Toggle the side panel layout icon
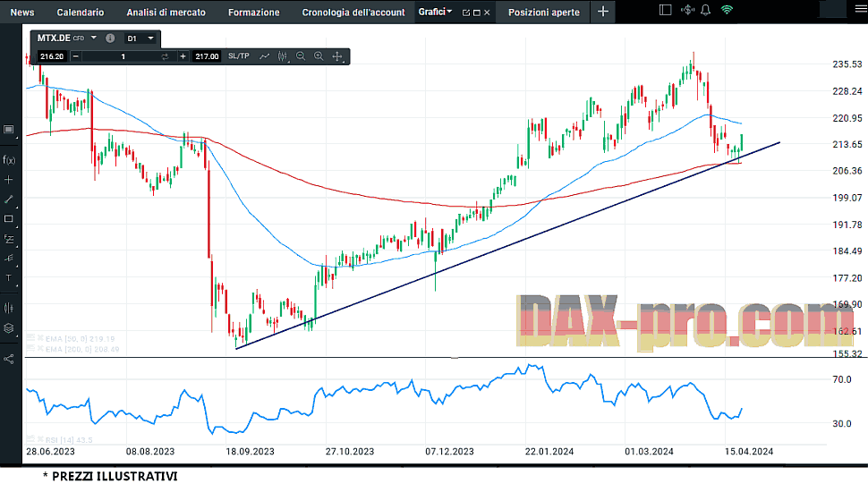 [x=666, y=10]
